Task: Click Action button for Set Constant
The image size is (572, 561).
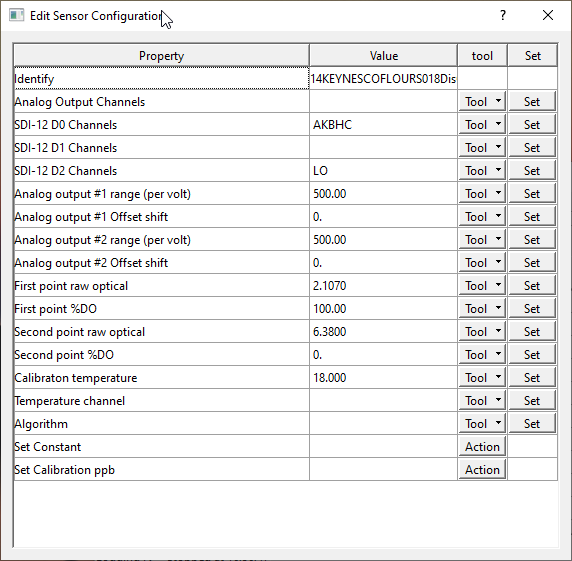Action: [482, 446]
